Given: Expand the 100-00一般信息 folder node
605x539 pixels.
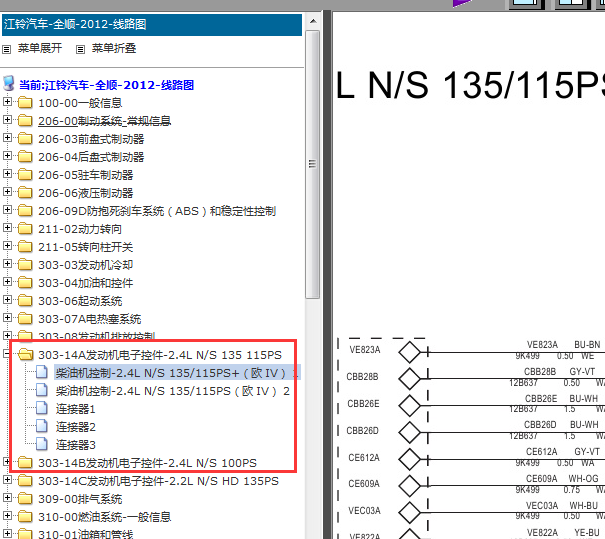Looking at the screenshot, I should tap(7, 101).
